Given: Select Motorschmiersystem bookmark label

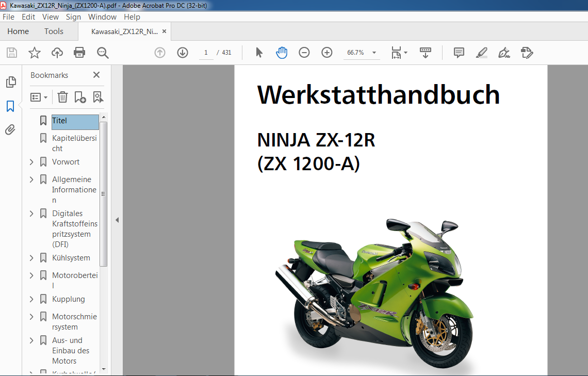Looking at the screenshot, I should pos(74,322).
